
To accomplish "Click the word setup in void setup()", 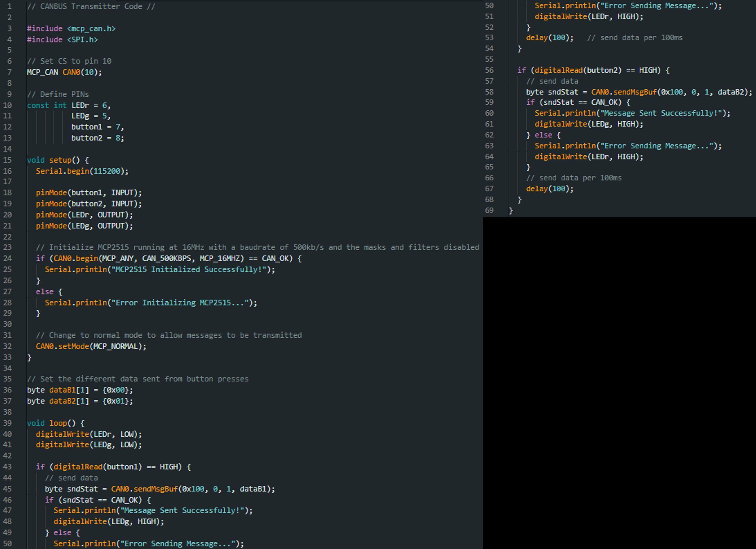I will 60,160.
